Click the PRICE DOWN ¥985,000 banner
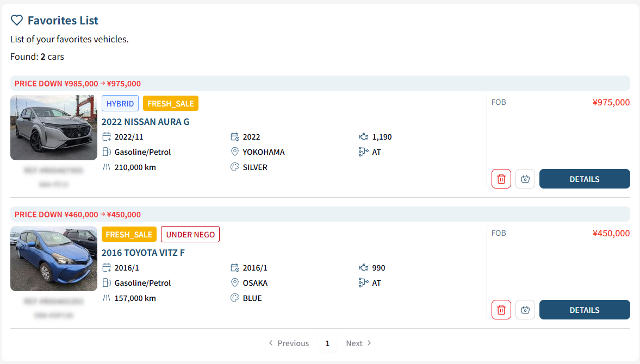Screen dimensions: 640x364 point(320,83)
